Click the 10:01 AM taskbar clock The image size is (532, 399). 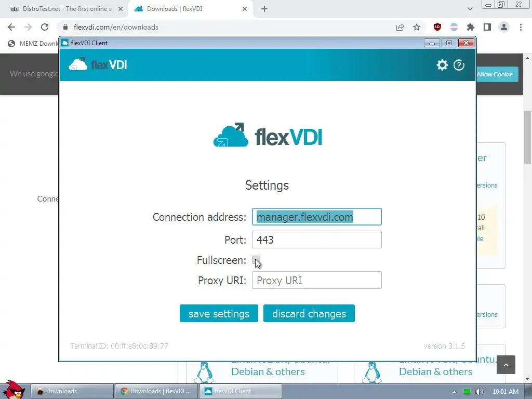coord(506,392)
